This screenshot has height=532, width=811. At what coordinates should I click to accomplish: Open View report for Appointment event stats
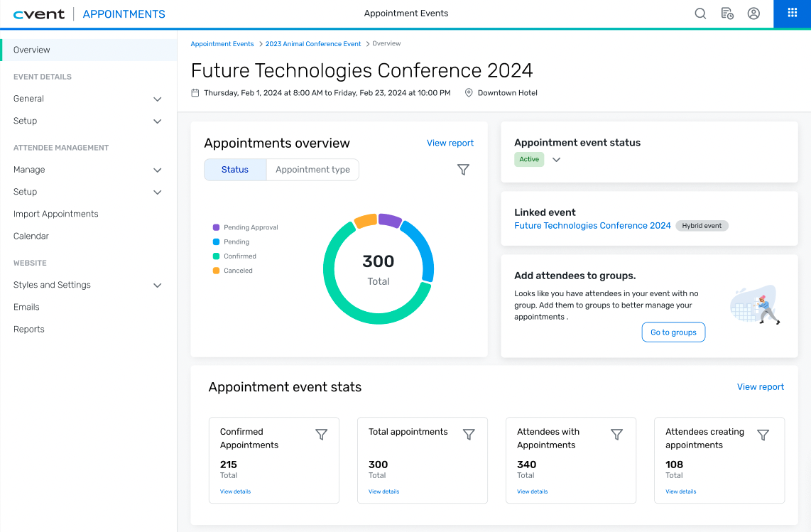(761, 386)
